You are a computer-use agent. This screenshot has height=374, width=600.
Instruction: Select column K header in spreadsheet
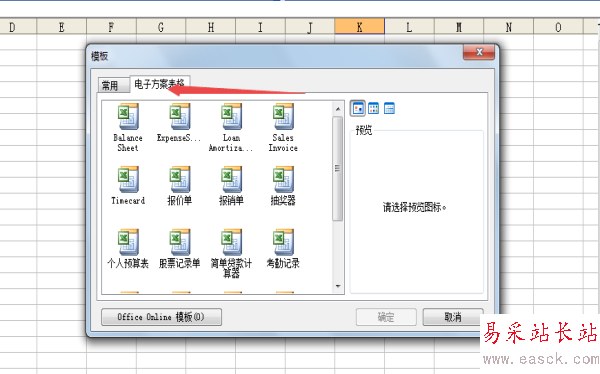(360, 27)
